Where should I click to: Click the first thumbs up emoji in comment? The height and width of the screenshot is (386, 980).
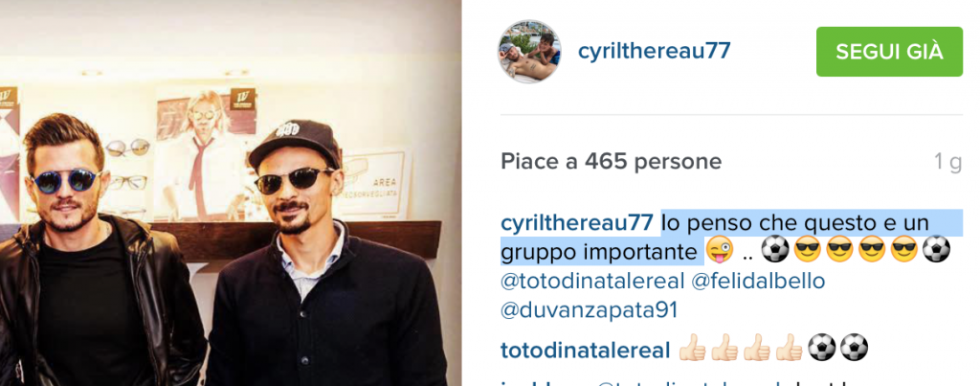point(693,348)
